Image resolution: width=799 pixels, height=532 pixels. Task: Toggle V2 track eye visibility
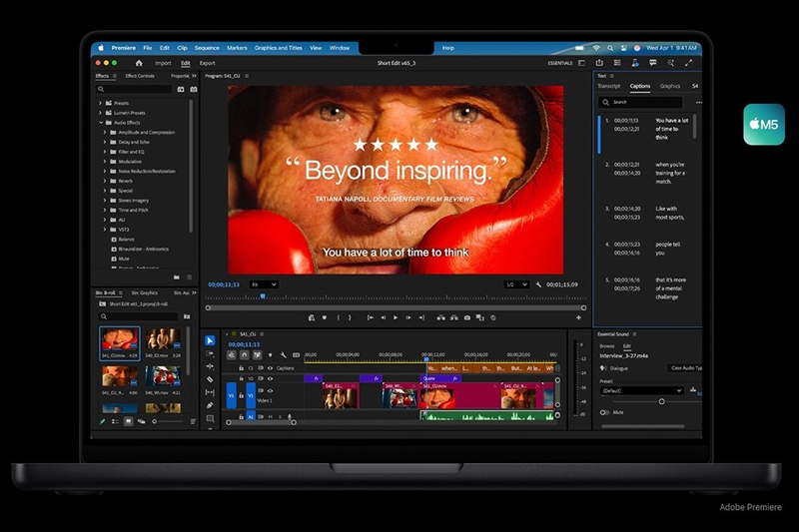tap(270, 378)
